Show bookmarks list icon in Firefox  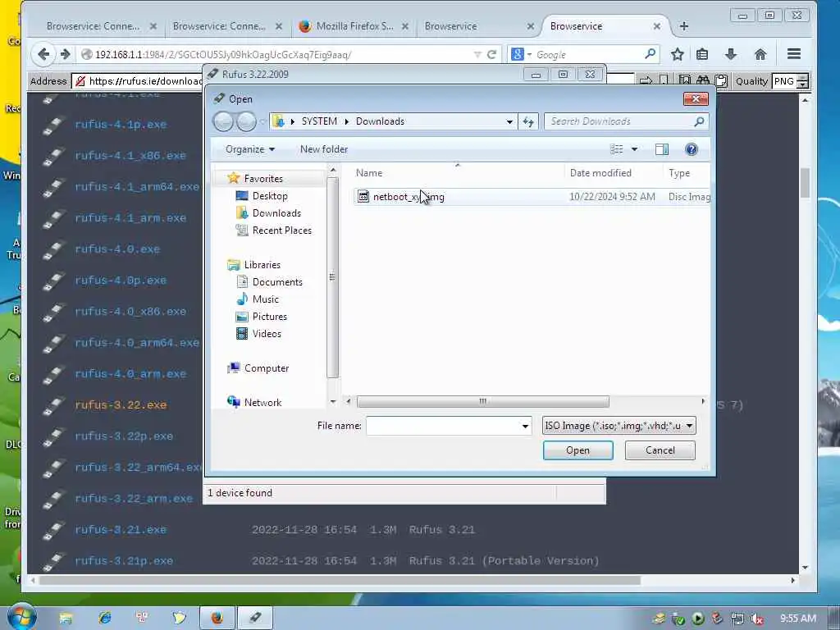pos(702,54)
